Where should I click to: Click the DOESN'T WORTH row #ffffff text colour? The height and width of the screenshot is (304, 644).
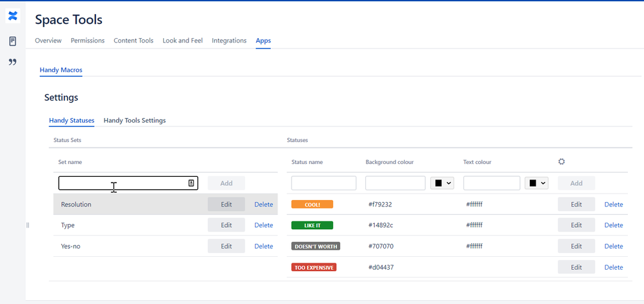click(474, 246)
